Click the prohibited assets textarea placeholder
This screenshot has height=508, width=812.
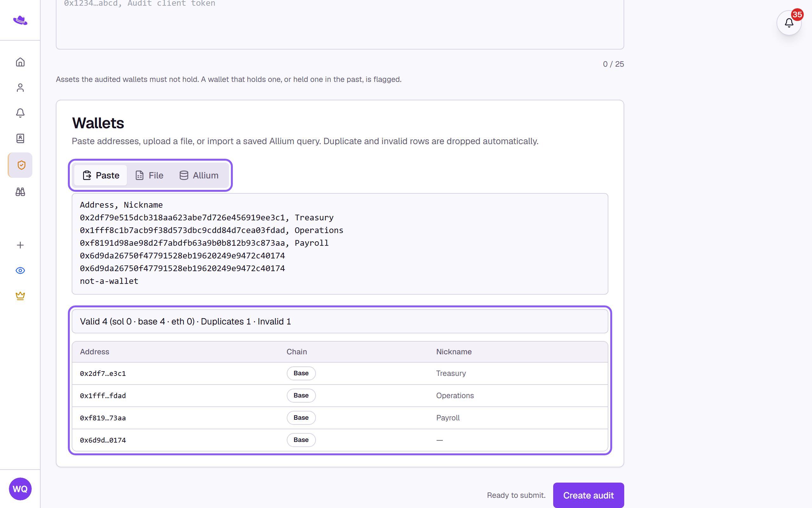pos(140,3)
